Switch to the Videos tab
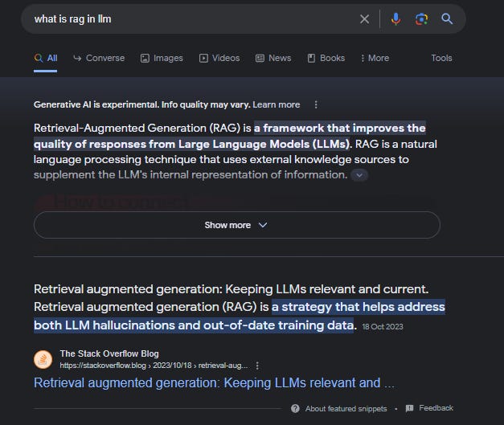The width and height of the screenshot is (504, 425). (x=219, y=58)
